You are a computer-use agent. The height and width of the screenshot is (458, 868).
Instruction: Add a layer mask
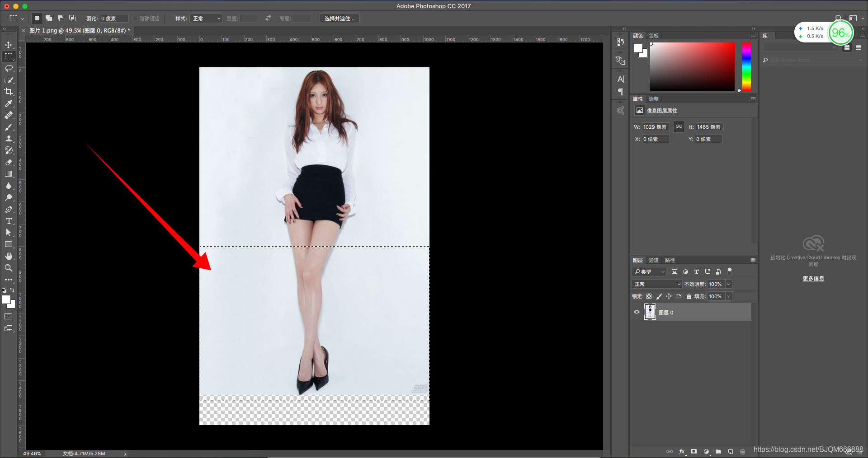(x=694, y=451)
